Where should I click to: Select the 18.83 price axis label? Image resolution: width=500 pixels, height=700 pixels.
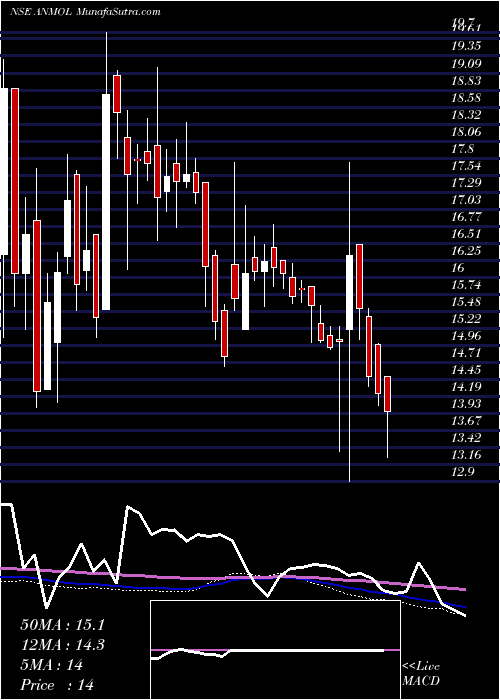pos(467,81)
